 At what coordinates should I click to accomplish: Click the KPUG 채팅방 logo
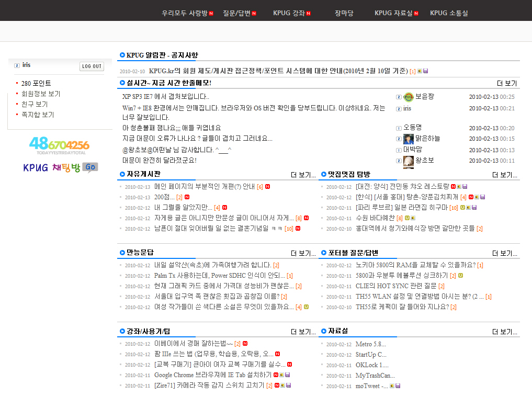52,167
